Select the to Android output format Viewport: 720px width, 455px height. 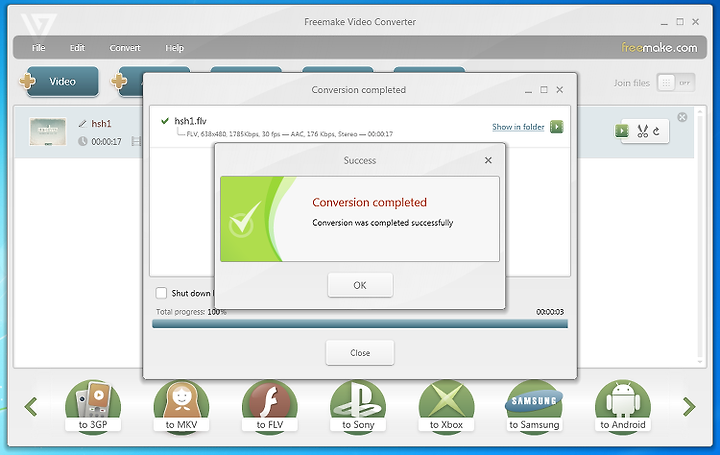[x=623, y=407]
